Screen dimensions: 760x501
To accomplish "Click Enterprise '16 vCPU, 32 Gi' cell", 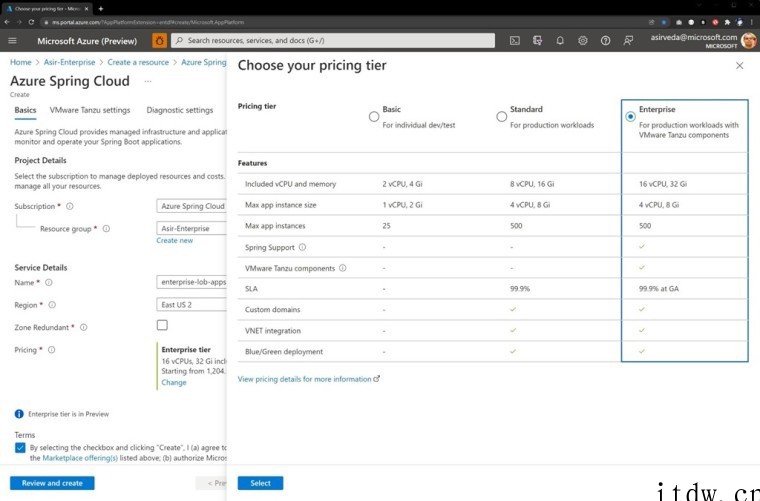I will [x=663, y=184].
